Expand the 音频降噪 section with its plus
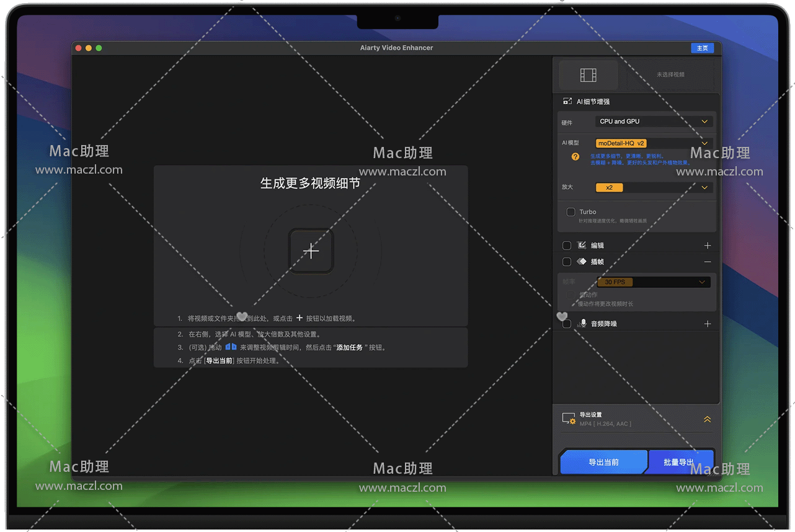Viewport: 795px width, 532px height. coord(708,324)
